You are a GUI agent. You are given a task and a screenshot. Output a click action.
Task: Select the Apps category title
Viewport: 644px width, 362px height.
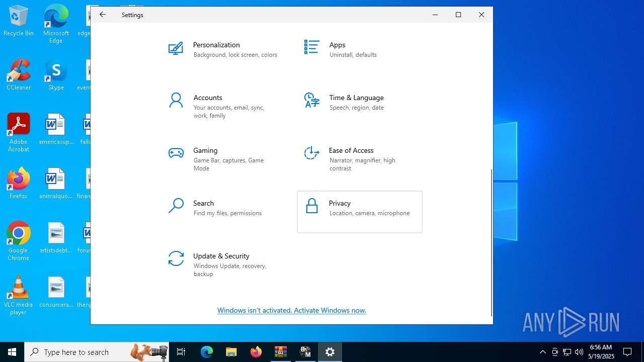point(337,45)
